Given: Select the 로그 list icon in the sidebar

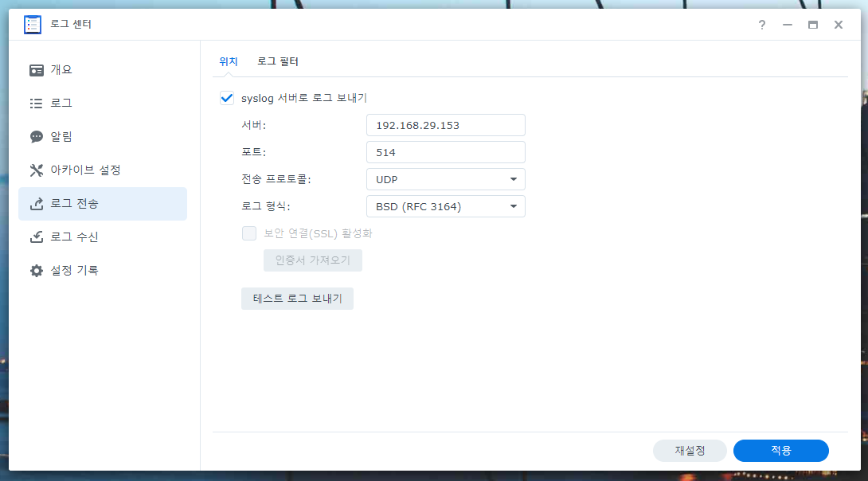Looking at the screenshot, I should point(37,104).
